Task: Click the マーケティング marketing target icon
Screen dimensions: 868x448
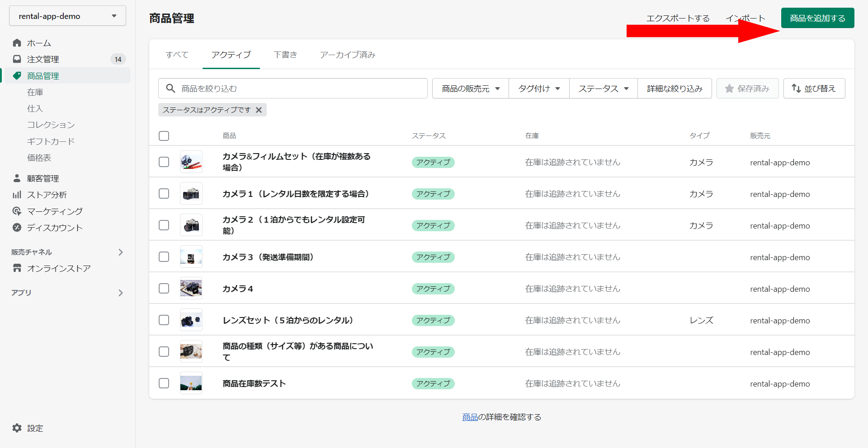Action: click(17, 211)
